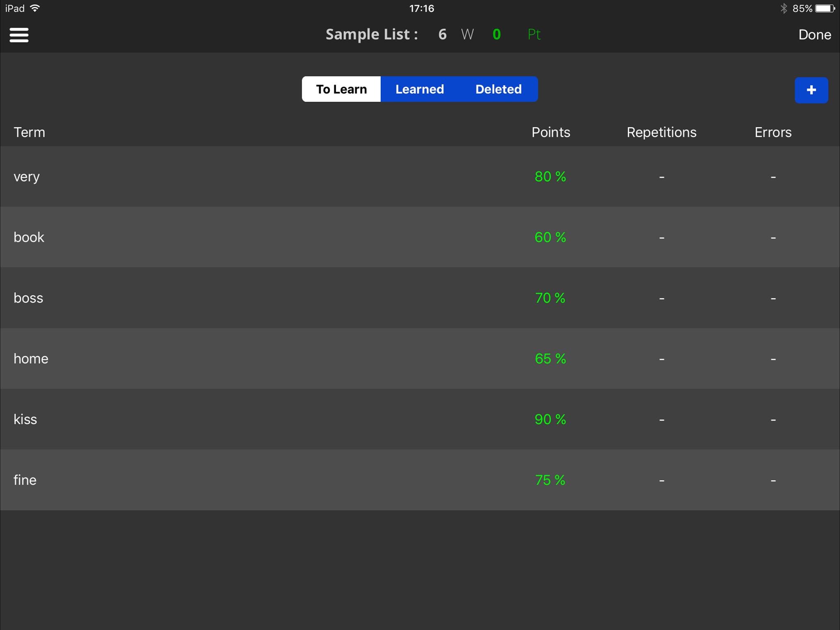Tap the blue plus add-term button
This screenshot has height=630, width=840.
point(811,90)
